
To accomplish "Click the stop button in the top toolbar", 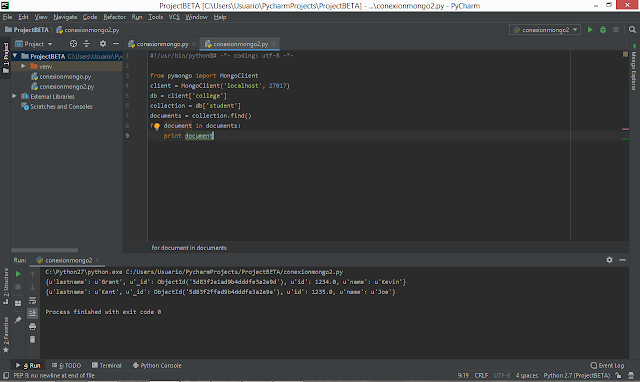I will [x=616, y=30].
